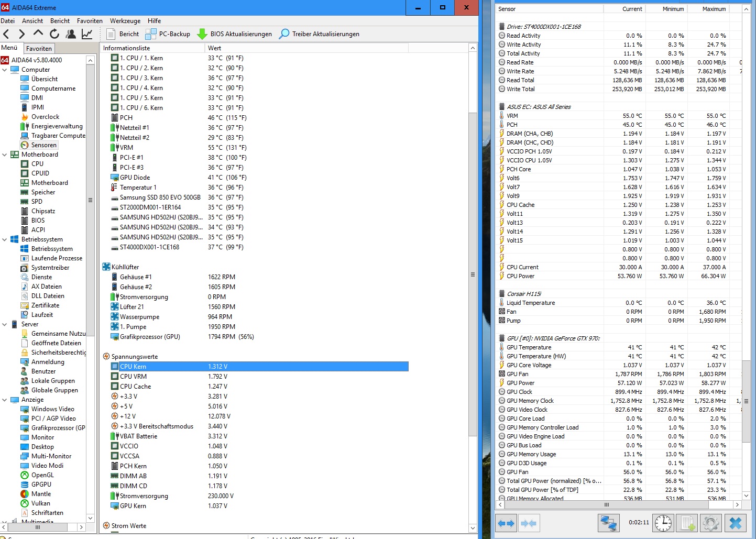Viewport: 756px width, 539px height.
Task: Click HWiNFO scroll down arrow
Action: pyautogui.click(x=747, y=496)
